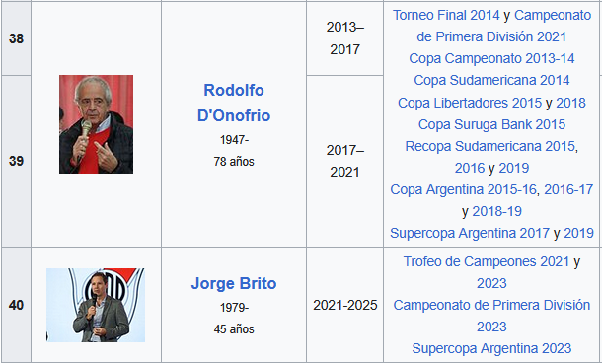The height and width of the screenshot is (364, 602).
Task: Follow the Copa Campeonato 2013-14 link
Action: tap(491, 58)
